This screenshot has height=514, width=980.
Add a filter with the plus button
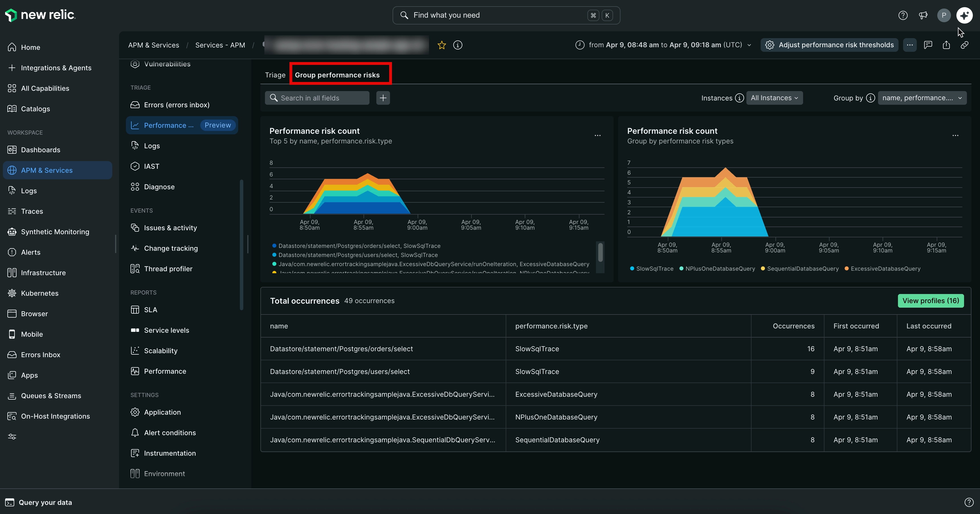coord(383,98)
